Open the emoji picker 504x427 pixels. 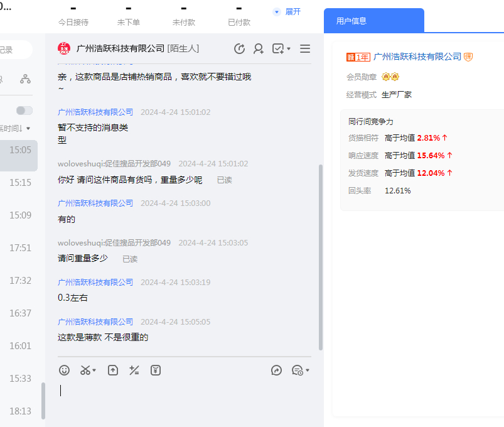(x=64, y=370)
